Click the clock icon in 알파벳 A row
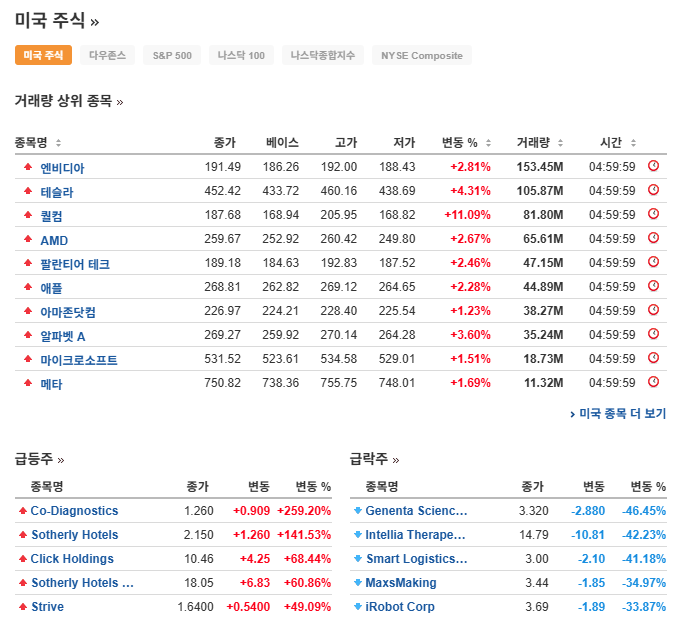 [x=653, y=334]
